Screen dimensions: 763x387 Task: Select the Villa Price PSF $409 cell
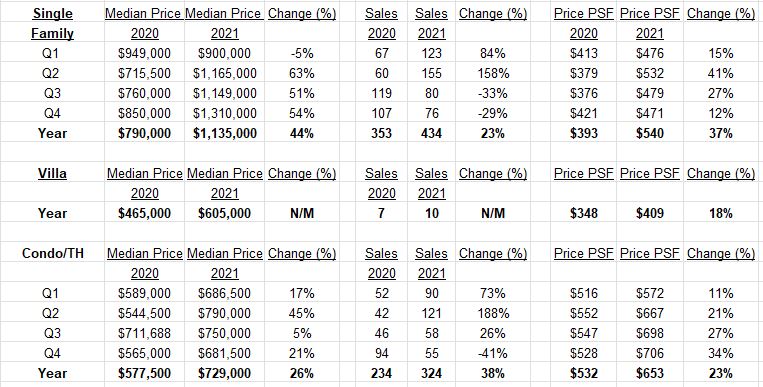click(650, 213)
